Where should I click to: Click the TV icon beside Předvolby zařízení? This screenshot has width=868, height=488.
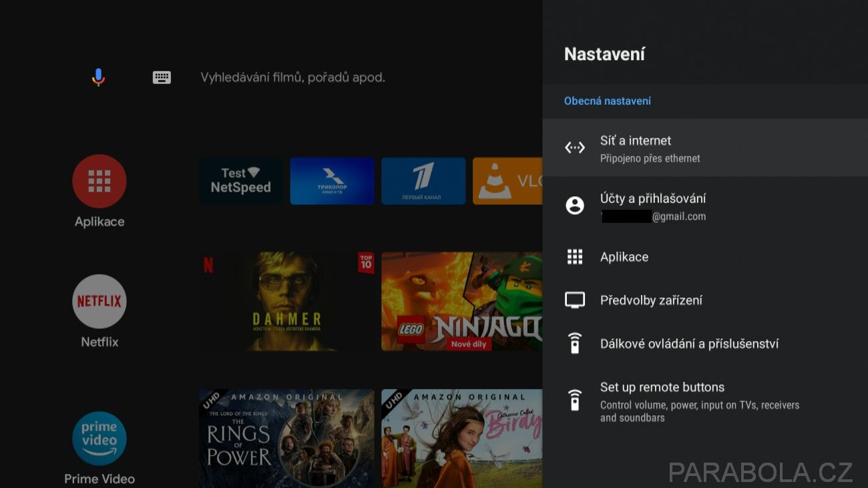(x=575, y=300)
